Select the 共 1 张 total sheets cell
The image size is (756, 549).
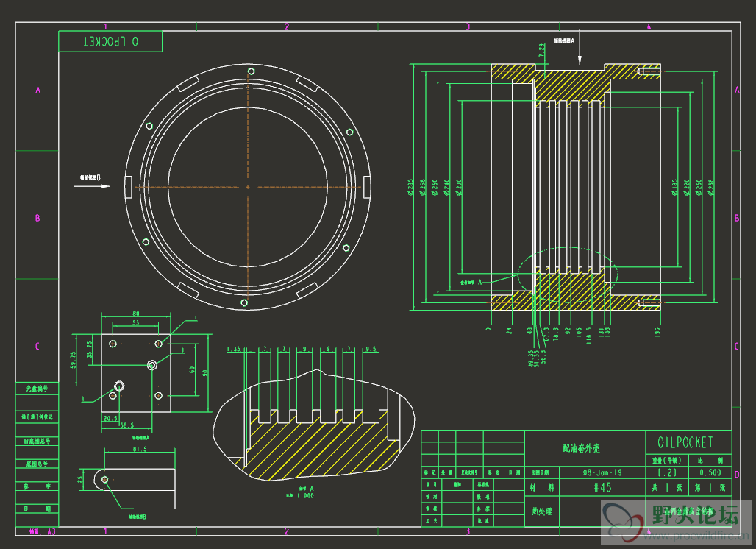[667, 488]
